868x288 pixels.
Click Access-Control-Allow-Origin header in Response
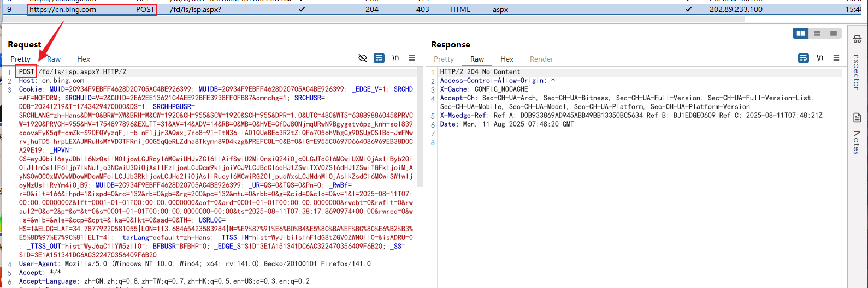point(498,80)
